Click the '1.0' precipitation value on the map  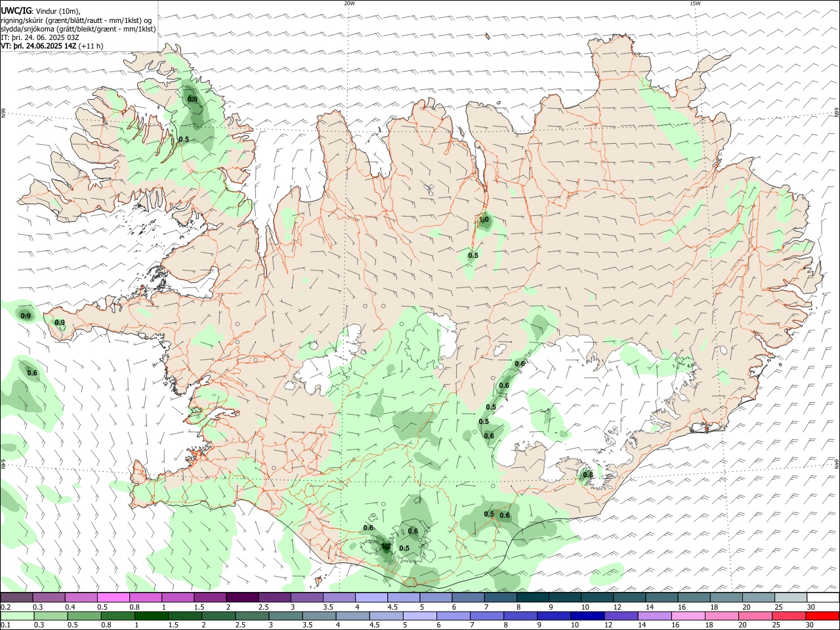click(x=484, y=220)
